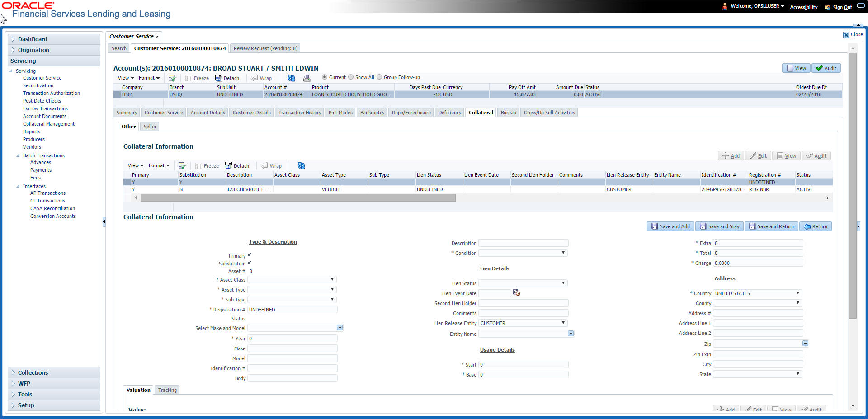Open the Lien Event Date calendar picker
Image resolution: width=868 pixels, height=419 pixels.
pyautogui.click(x=517, y=293)
